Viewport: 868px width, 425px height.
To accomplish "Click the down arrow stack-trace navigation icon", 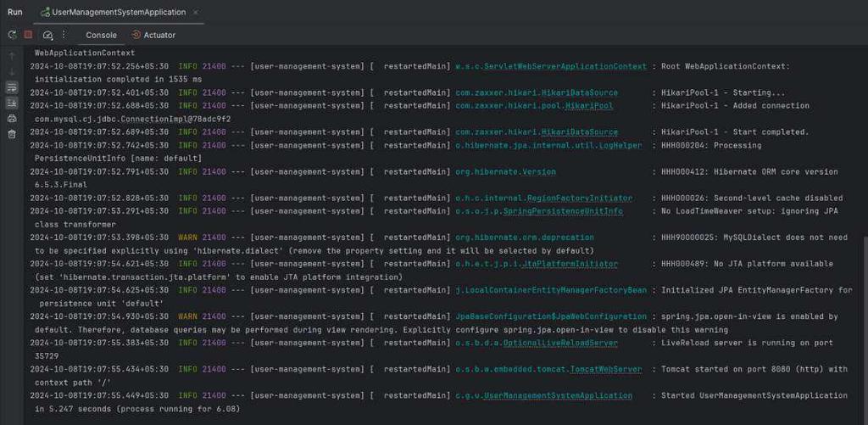I will pyautogui.click(x=12, y=72).
